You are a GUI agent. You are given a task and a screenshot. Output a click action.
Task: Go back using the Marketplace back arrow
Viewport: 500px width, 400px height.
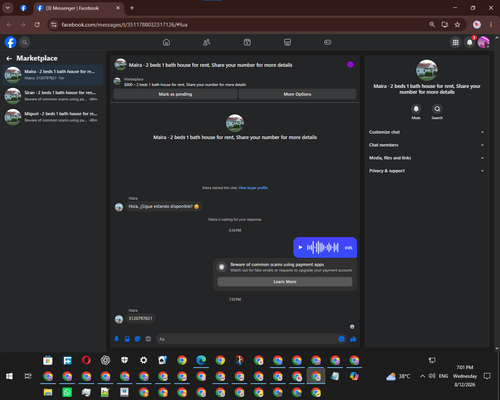point(9,59)
